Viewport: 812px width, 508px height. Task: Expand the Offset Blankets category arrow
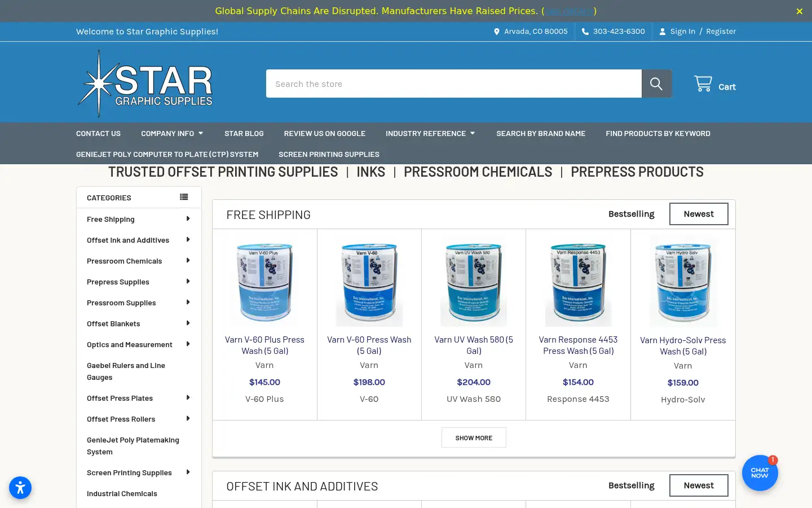pyautogui.click(x=188, y=323)
